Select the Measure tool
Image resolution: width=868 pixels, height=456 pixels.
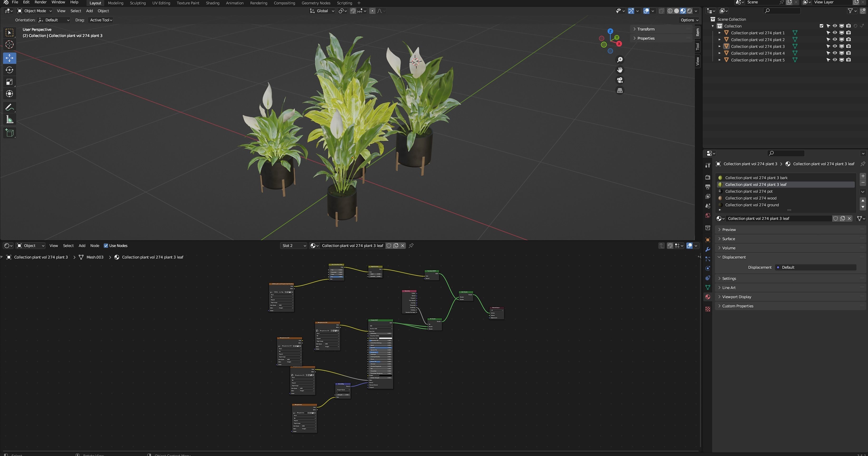point(10,119)
